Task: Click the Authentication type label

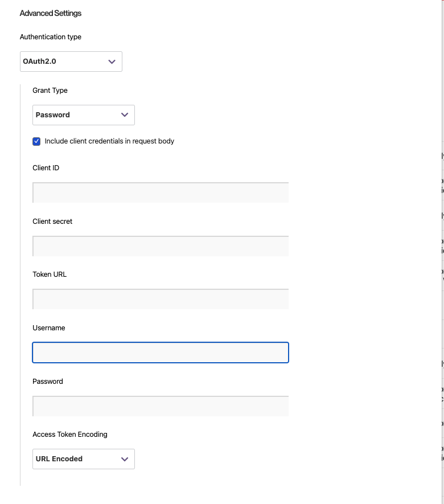Action: (x=51, y=37)
